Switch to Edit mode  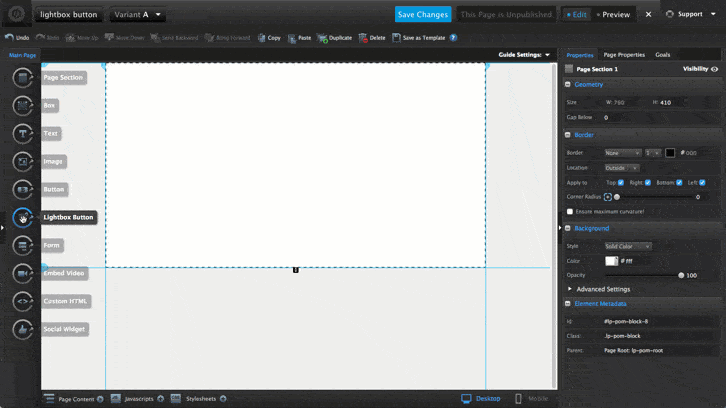click(x=576, y=14)
